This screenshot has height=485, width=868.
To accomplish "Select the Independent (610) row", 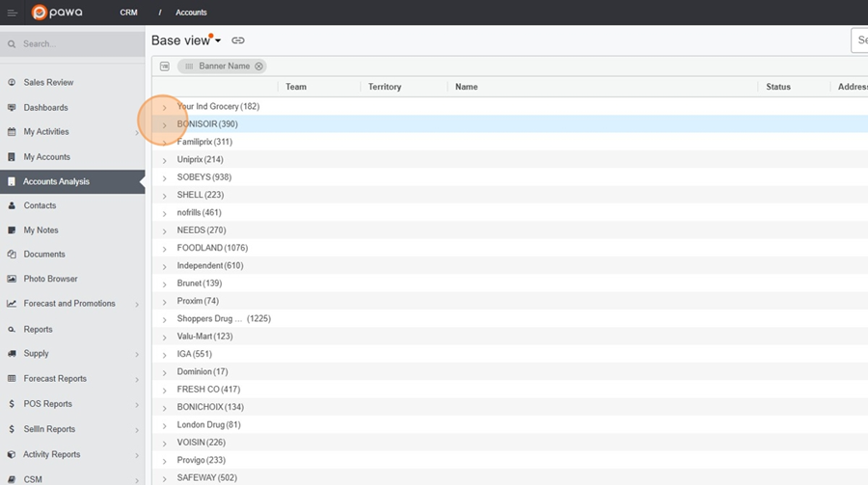I will [x=510, y=266].
